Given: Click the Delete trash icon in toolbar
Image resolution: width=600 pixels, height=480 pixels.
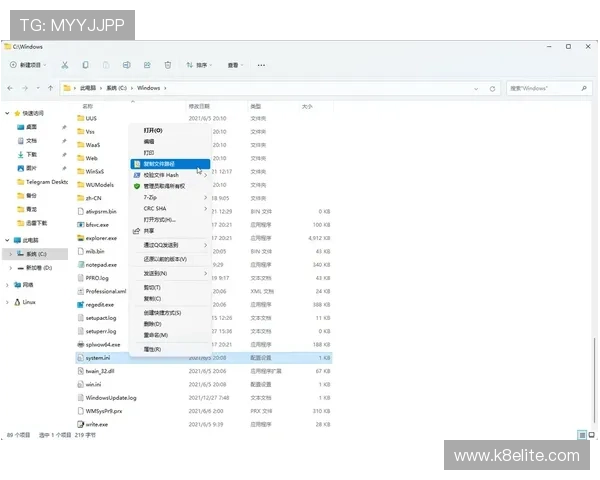Looking at the screenshot, I should [x=168, y=65].
